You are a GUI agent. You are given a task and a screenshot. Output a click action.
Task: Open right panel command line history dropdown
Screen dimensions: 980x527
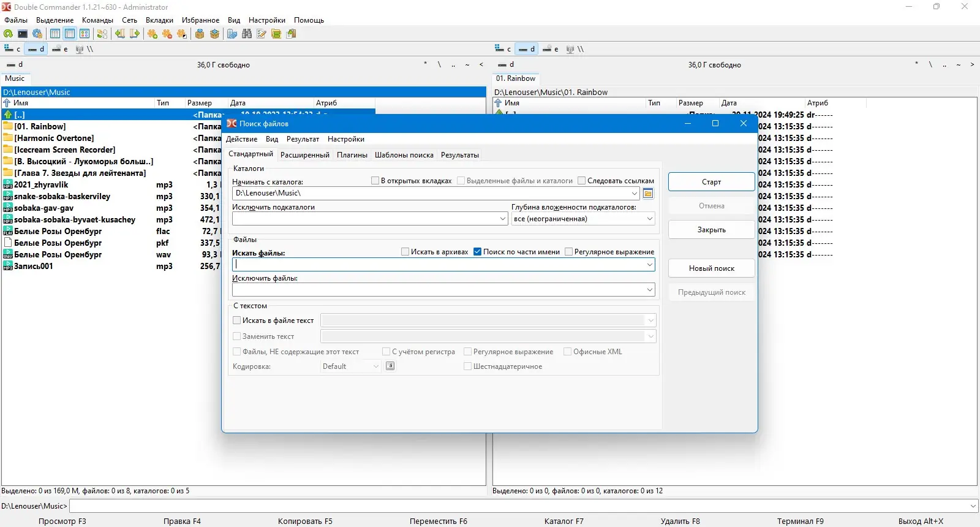pyautogui.click(x=973, y=506)
